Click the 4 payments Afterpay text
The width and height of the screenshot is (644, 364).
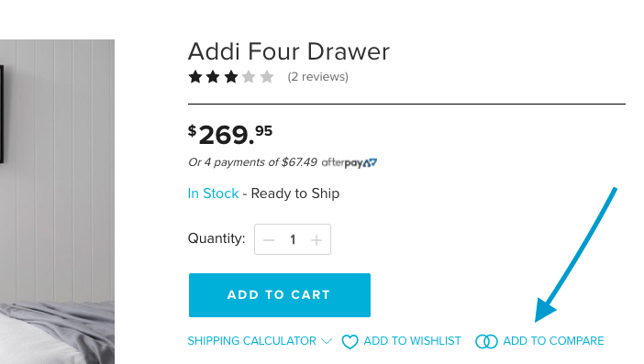[252, 162]
